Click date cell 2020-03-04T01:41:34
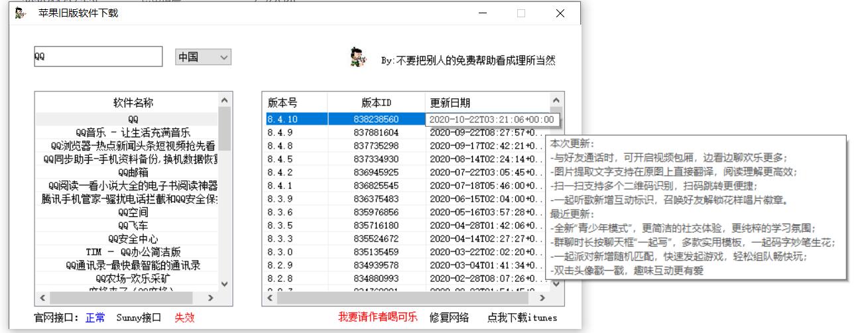Viewport: 868px width, 333px height. tap(487, 265)
